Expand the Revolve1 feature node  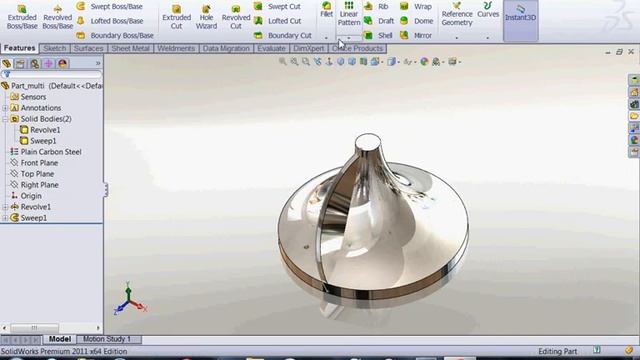(x=5, y=207)
